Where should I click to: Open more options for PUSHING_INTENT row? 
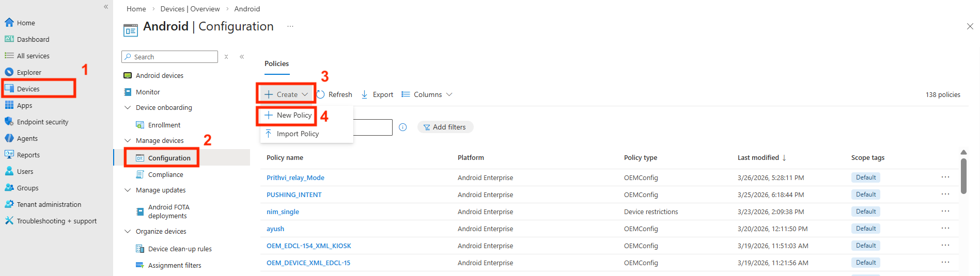click(945, 194)
